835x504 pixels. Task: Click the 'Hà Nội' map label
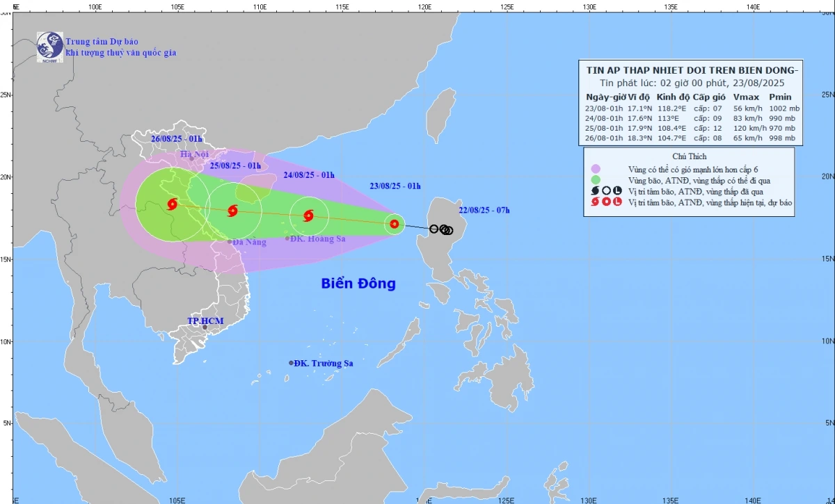195,154
